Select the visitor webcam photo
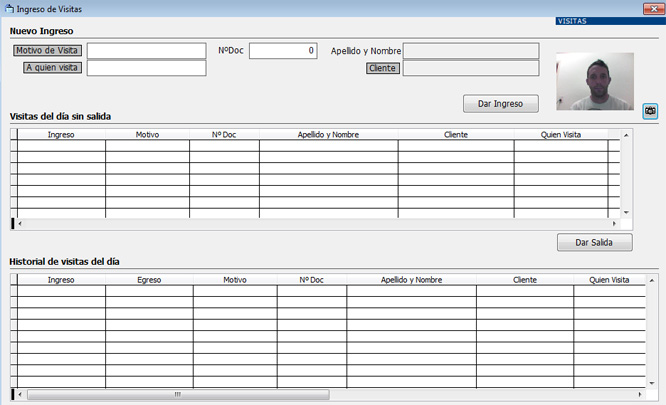The image size is (666, 405). (x=595, y=81)
